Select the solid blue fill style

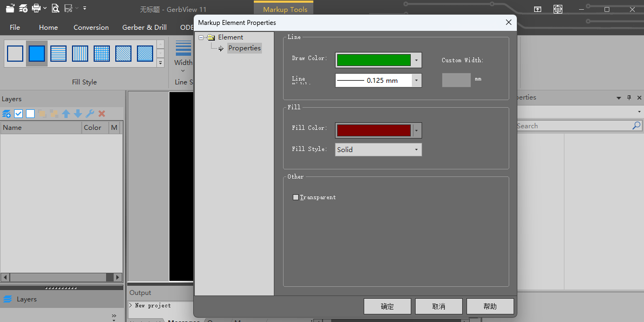pyautogui.click(x=37, y=54)
